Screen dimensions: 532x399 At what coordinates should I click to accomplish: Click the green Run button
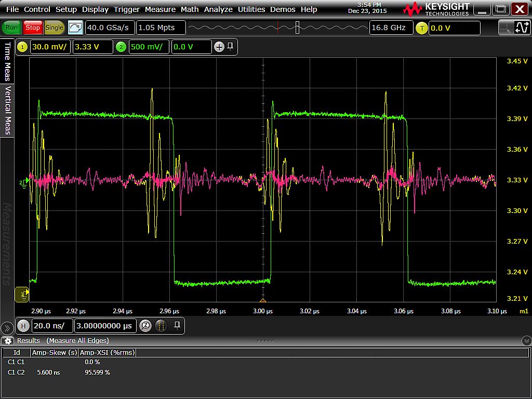(x=11, y=28)
